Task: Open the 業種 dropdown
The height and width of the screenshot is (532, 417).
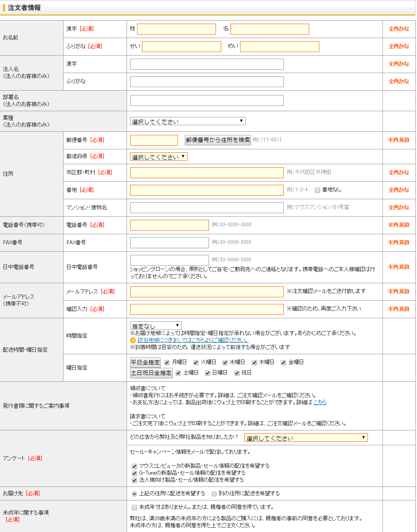Action: [x=187, y=121]
